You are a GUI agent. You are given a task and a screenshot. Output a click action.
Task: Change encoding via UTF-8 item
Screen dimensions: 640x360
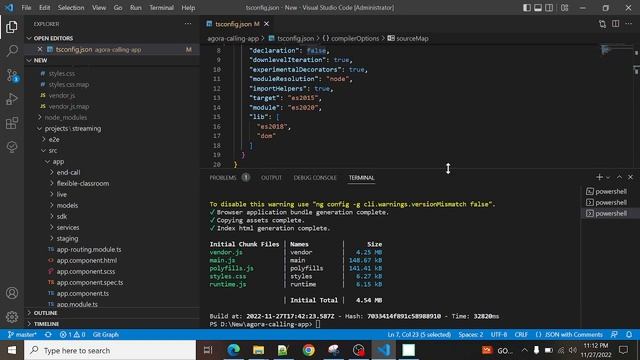point(499,335)
